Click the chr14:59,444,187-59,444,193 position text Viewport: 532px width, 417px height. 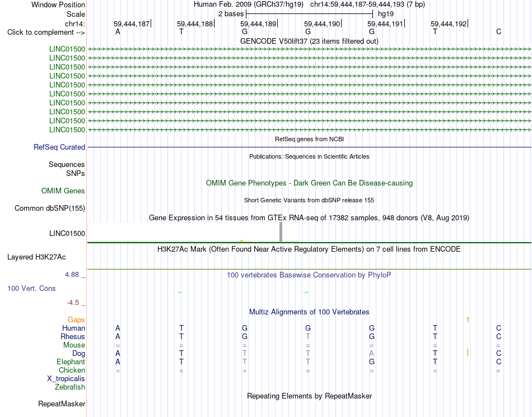tap(367, 4)
